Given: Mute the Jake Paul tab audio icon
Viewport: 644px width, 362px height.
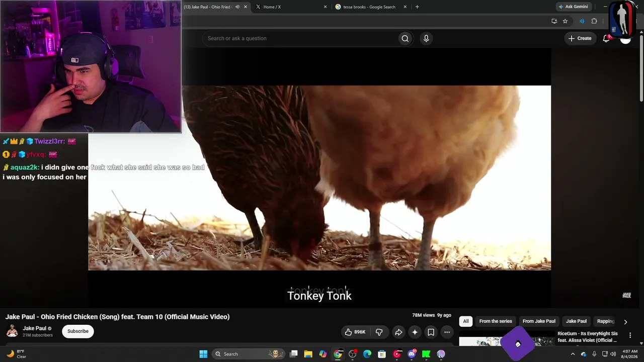Looking at the screenshot, I should point(237,7).
